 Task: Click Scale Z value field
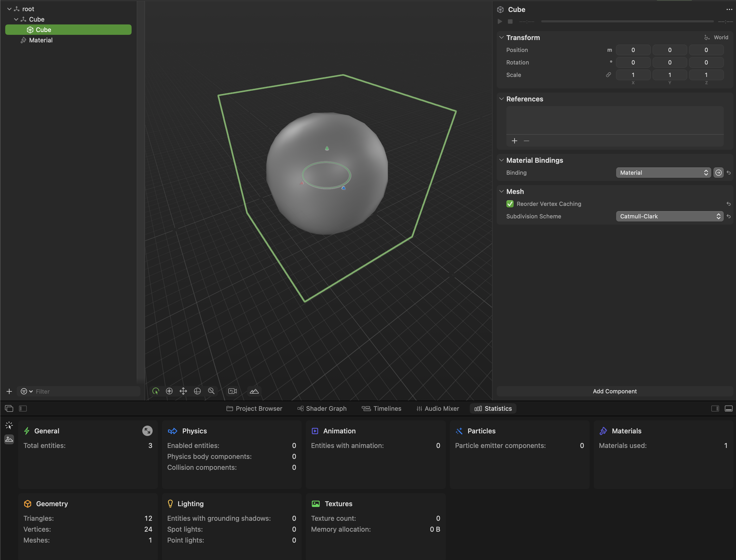tap(706, 75)
